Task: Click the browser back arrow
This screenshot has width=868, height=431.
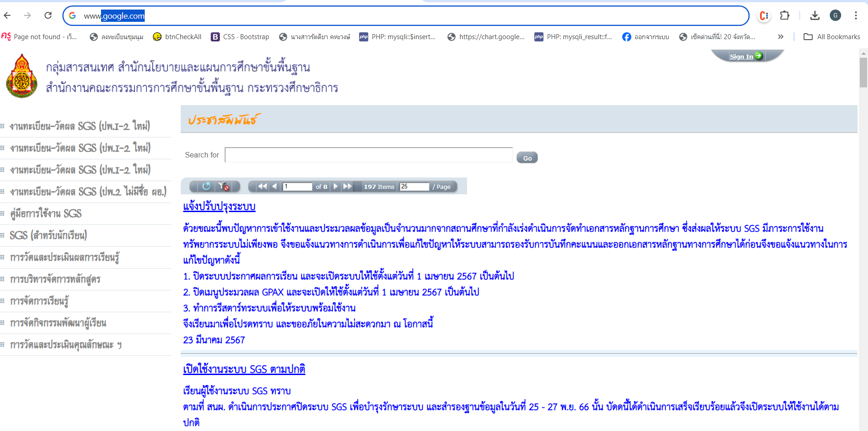Action: click(x=7, y=15)
